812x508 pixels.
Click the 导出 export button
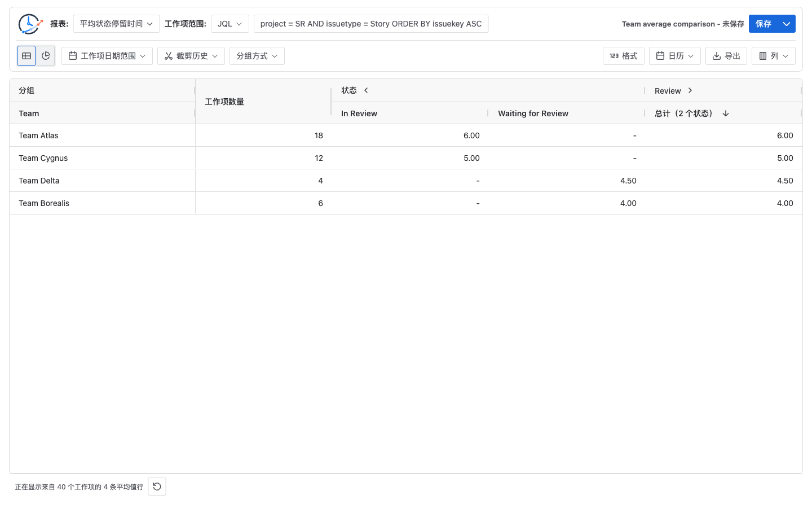[726, 56]
